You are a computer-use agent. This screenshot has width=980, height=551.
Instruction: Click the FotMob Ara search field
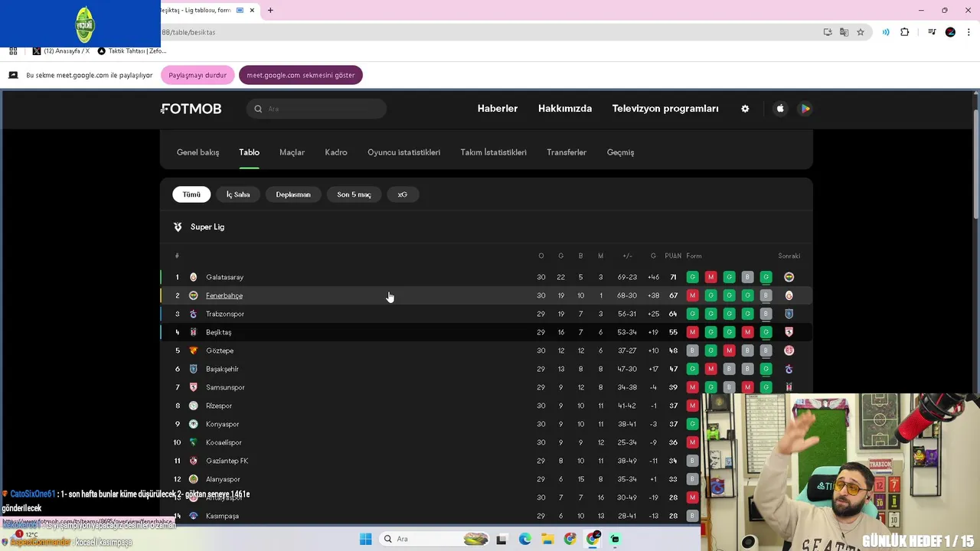pos(316,109)
